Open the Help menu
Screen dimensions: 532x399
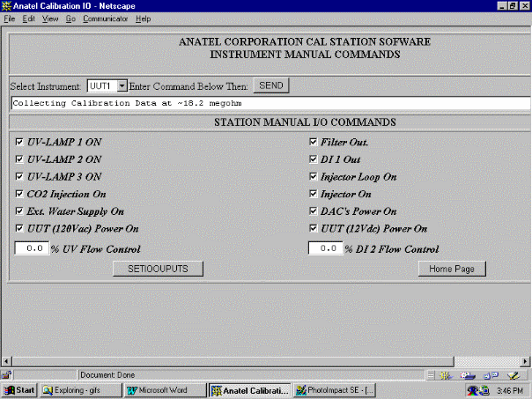pyautogui.click(x=144, y=19)
